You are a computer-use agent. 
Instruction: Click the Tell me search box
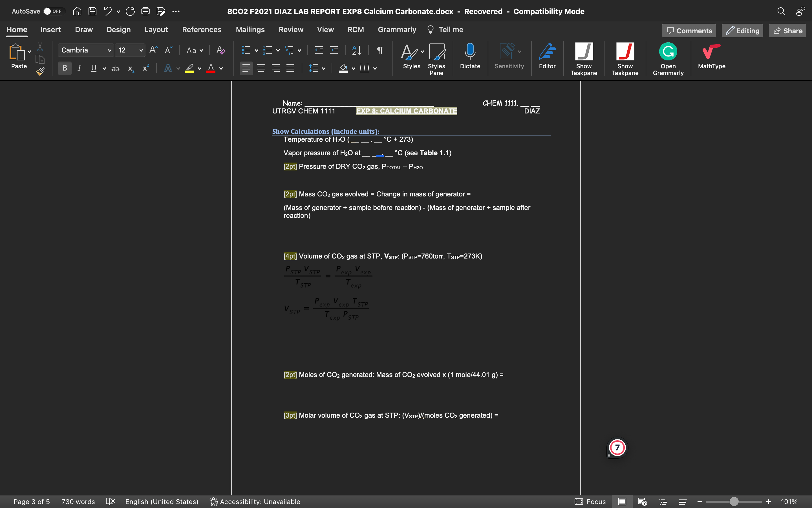445,30
